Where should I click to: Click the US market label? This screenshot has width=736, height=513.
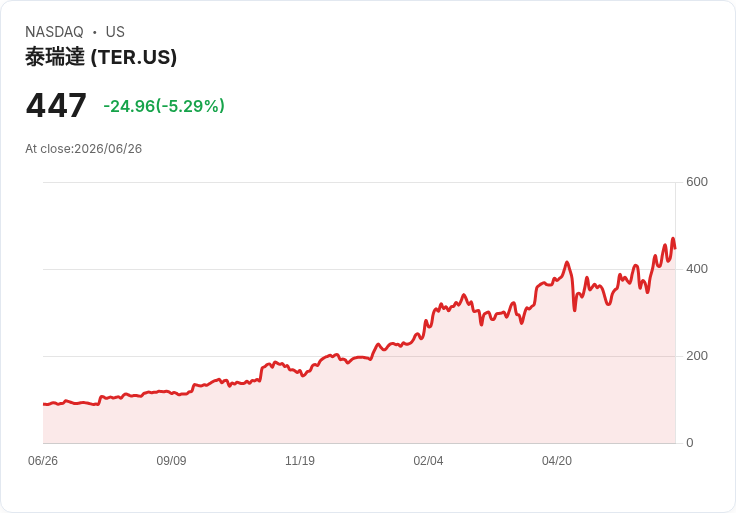(115, 32)
